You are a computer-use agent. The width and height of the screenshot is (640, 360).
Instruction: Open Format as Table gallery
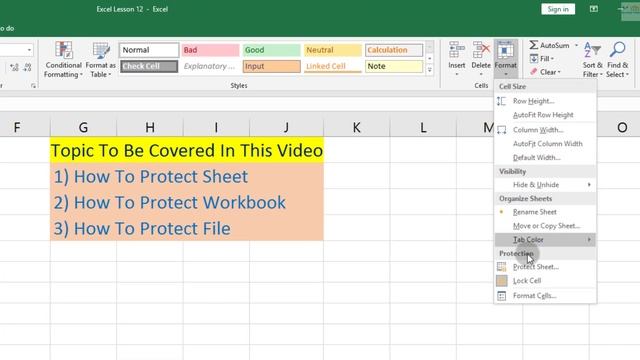100,60
